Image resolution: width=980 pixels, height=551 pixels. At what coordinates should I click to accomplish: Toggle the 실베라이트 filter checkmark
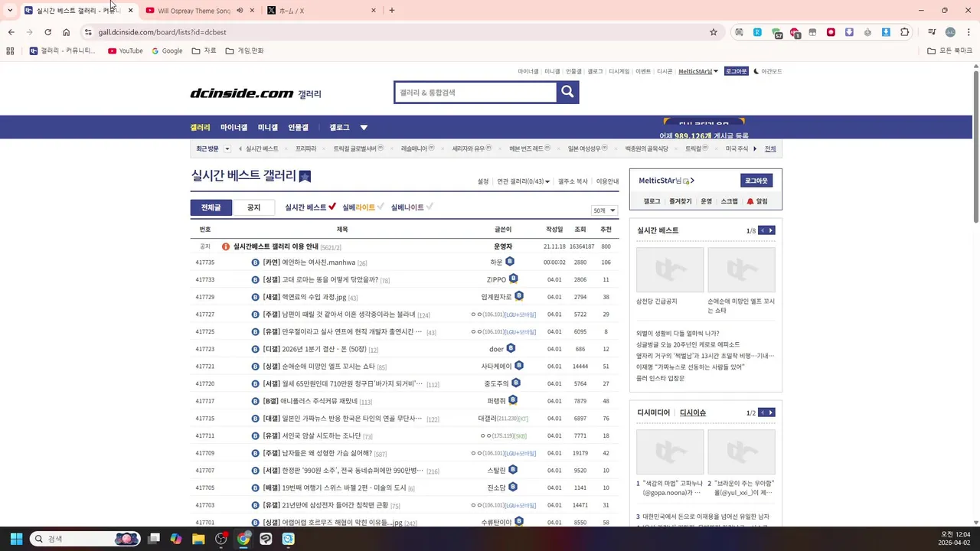point(381,207)
